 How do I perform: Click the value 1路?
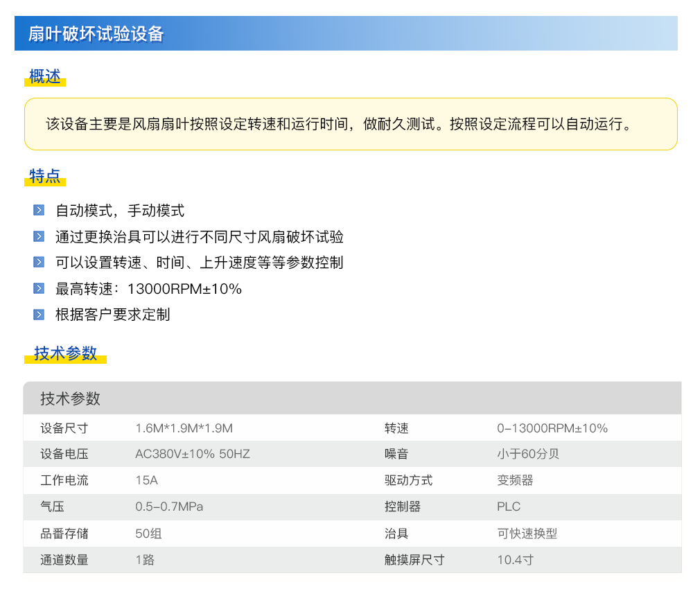[x=145, y=560]
